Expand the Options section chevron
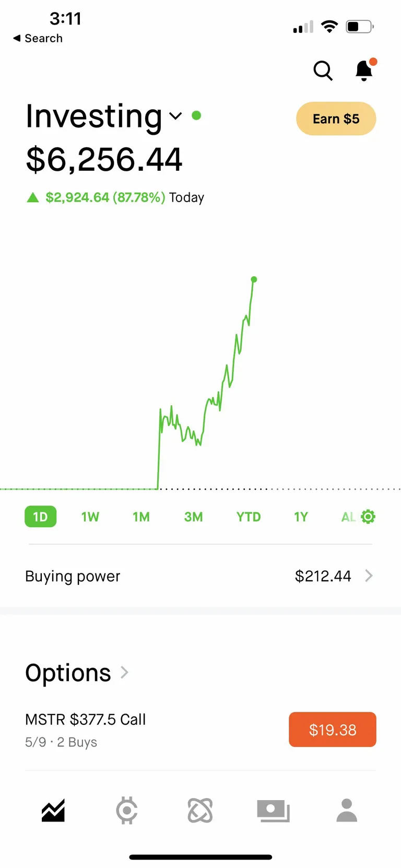 coord(124,672)
